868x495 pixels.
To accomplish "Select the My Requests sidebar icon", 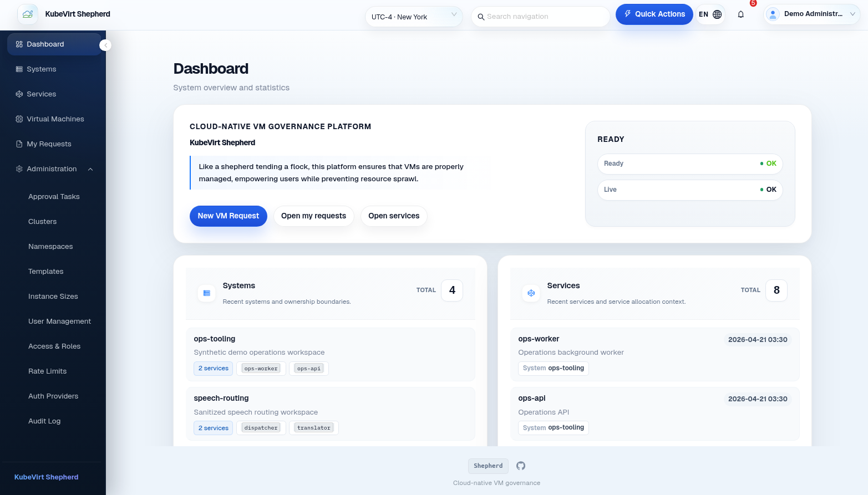I will coord(19,144).
